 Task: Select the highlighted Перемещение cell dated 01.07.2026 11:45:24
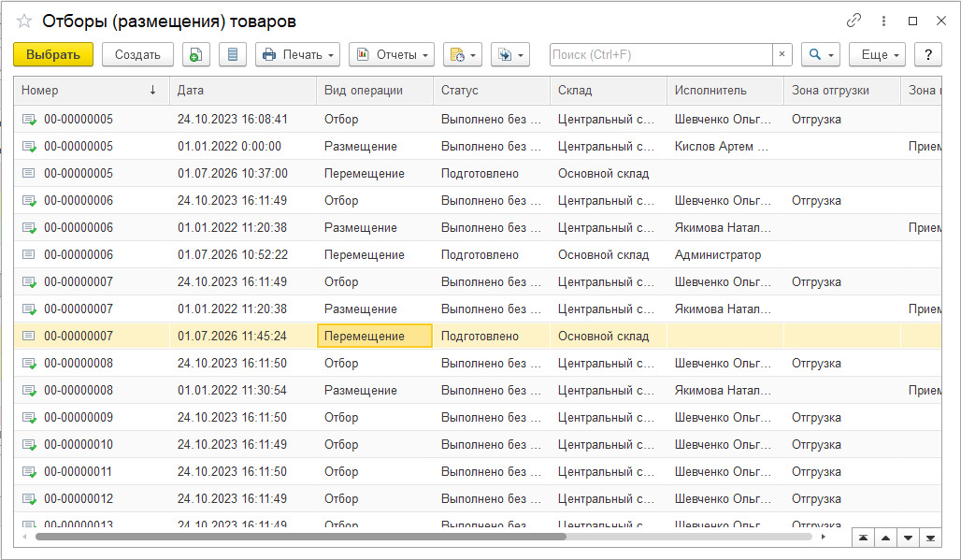(x=375, y=336)
